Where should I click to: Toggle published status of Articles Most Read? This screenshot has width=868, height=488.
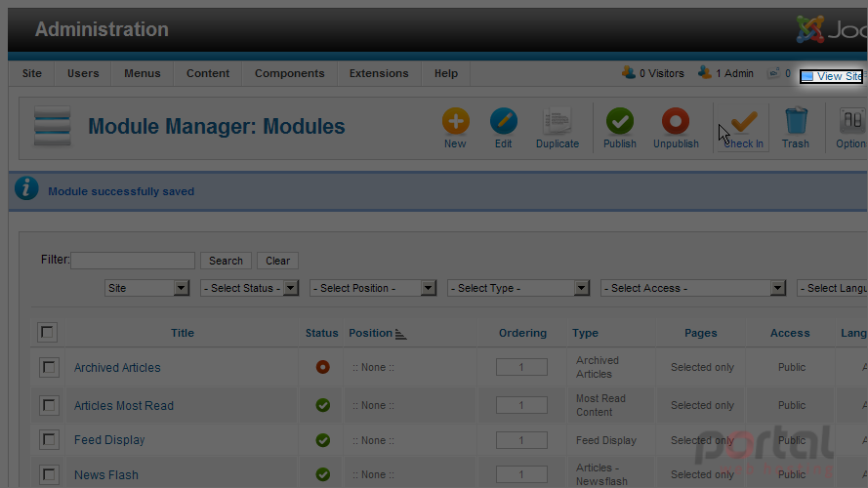click(323, 405)
